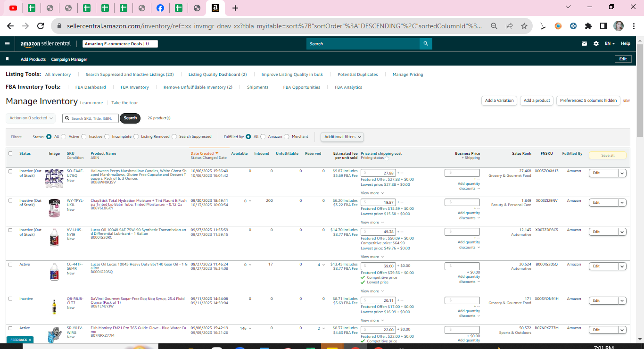The image size is (644, 349).
Task: Click the orange circle extension icon
Action: pyautogui.click(x=558, y=26)
